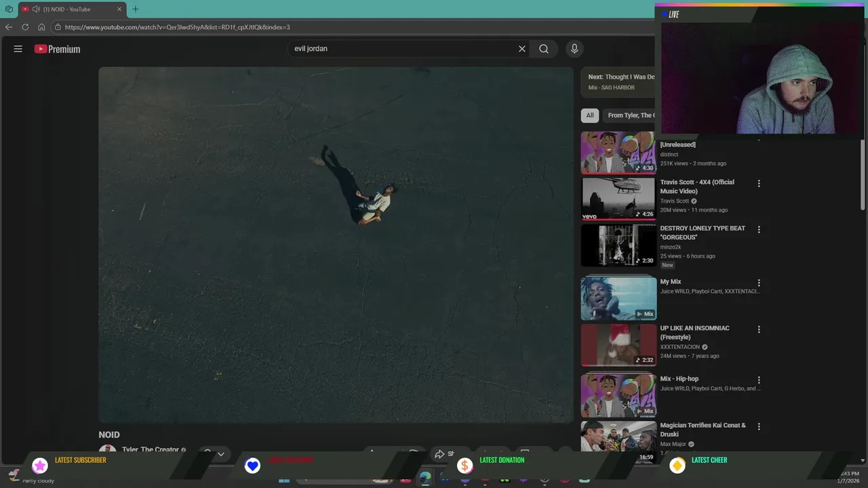The width and height of the screenshot is (868, 488).
Task: Open the '[Unreleased]' video title
Action: (677, 144)
